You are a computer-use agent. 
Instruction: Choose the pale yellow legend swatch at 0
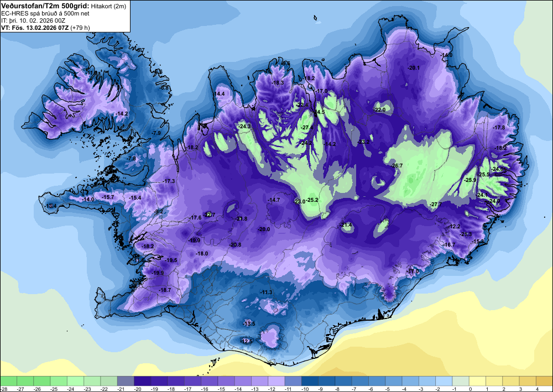point(478,381)
